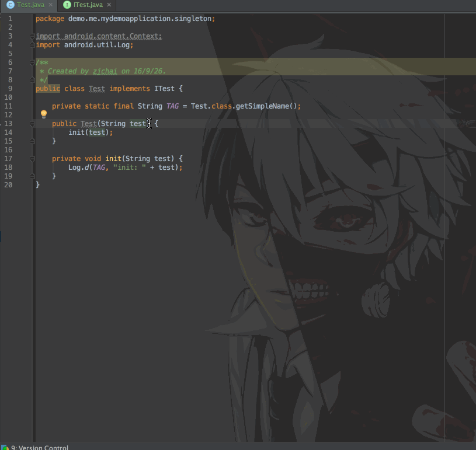This screenshot has width=476, height=450.
Task: Click the interface icon on ITest.java tab
Action: [x=67, y=5]
